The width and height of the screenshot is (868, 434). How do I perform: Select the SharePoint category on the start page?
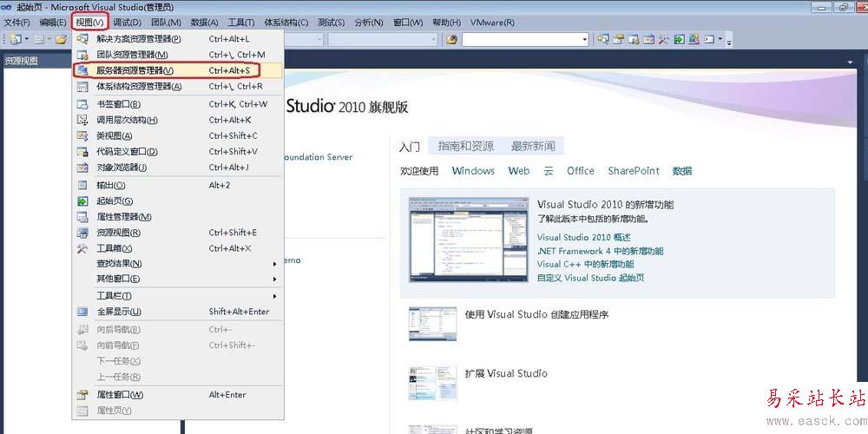634,171
